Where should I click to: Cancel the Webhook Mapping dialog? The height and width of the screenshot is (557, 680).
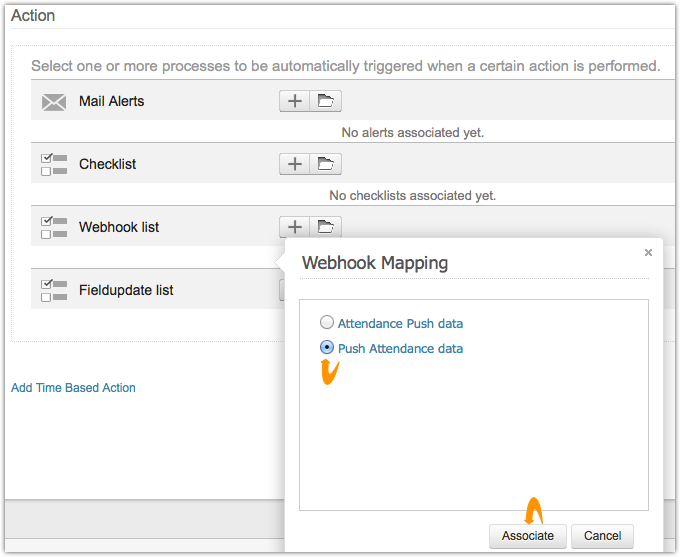[x=603, y=536]
